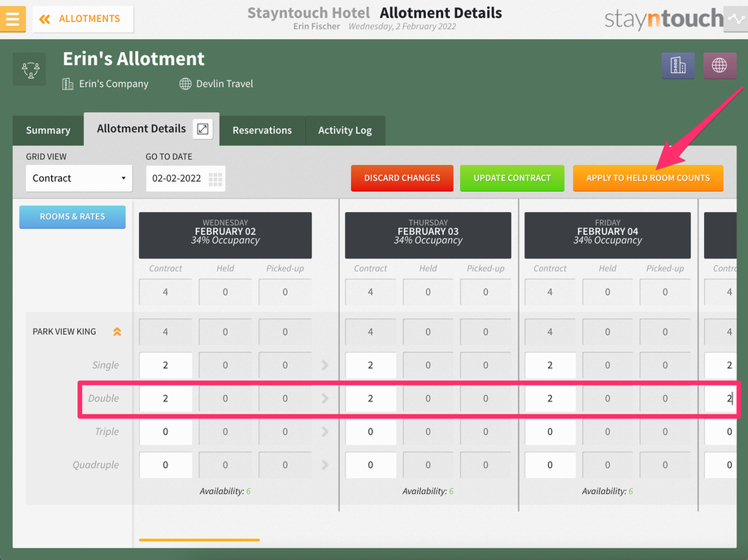748x560 pixels.
Task: Click the Quadruple occupancy row label
Action: point(95,465)
